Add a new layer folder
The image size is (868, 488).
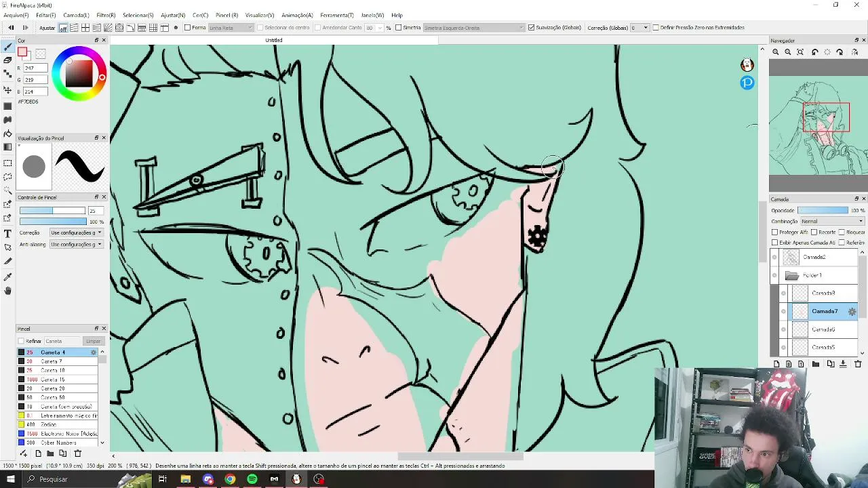coord(816,364)
